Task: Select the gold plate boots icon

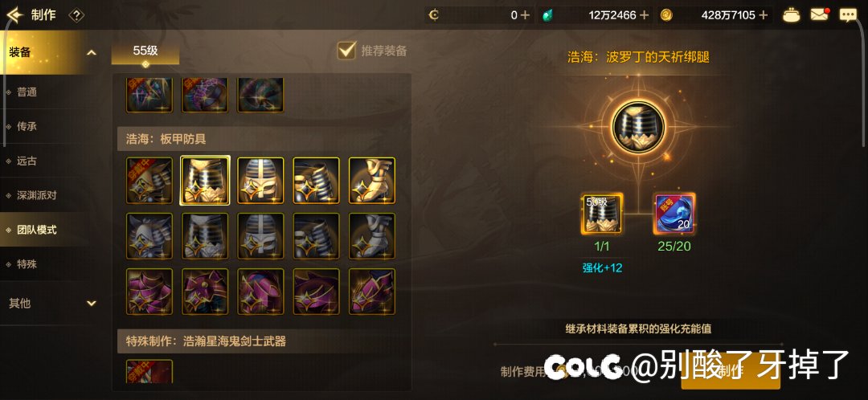Action: pos(372,181)
